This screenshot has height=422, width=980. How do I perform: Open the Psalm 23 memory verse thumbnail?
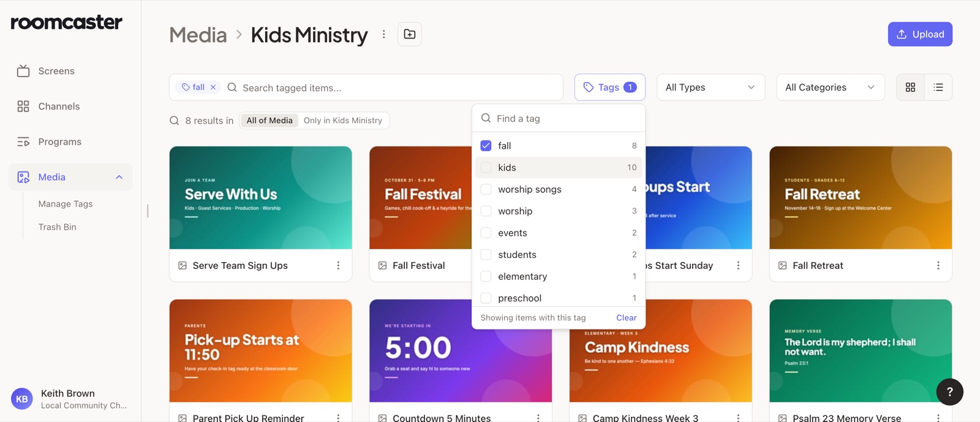[x=861, y=351]
